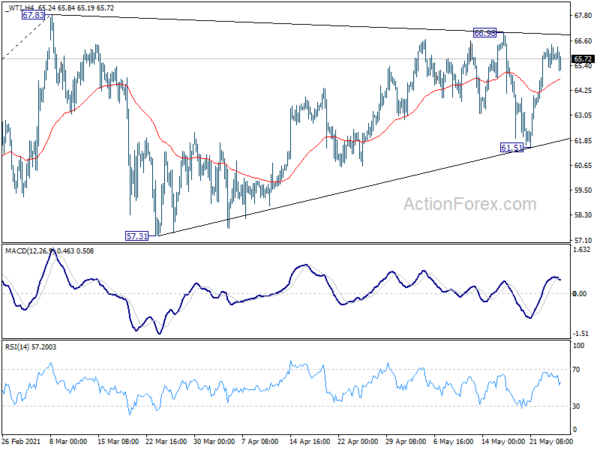Click the 66.60 price axis value
This screenshot has height=450, width=600.
(x=583, y=41)
